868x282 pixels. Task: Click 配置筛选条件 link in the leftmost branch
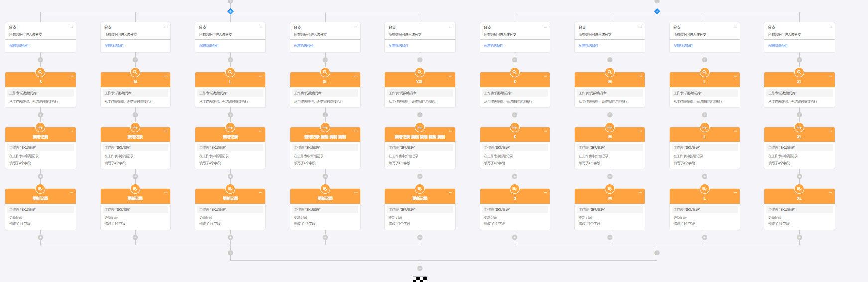[19, 46]
